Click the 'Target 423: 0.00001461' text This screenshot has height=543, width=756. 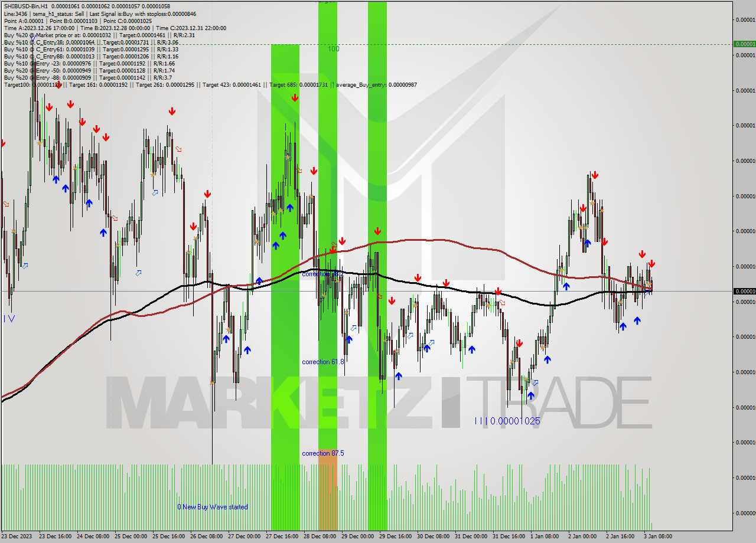[x=232, y=84]
